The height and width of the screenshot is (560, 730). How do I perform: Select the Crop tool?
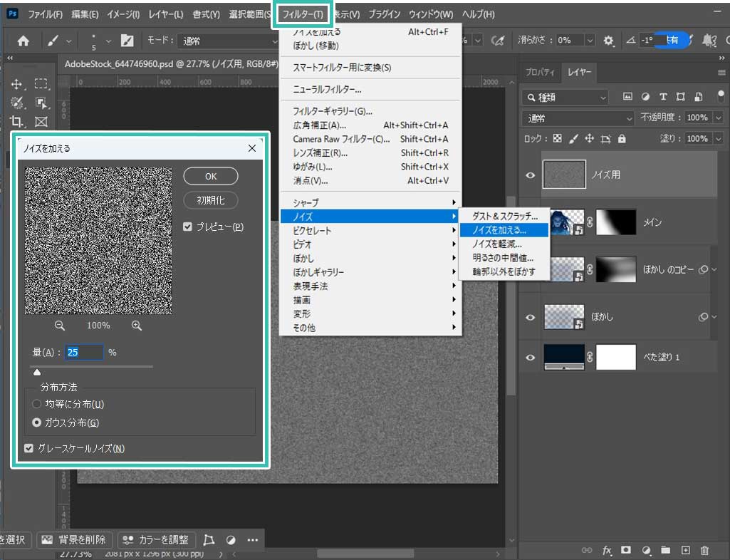point(17,120)
